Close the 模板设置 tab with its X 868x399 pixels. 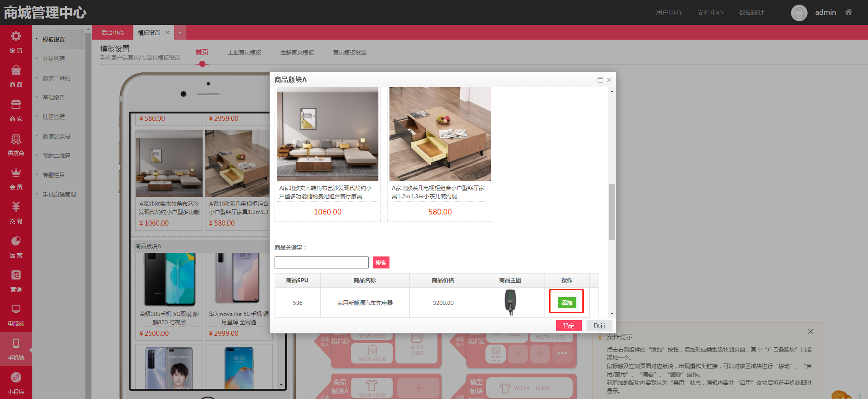pos(168,32)
